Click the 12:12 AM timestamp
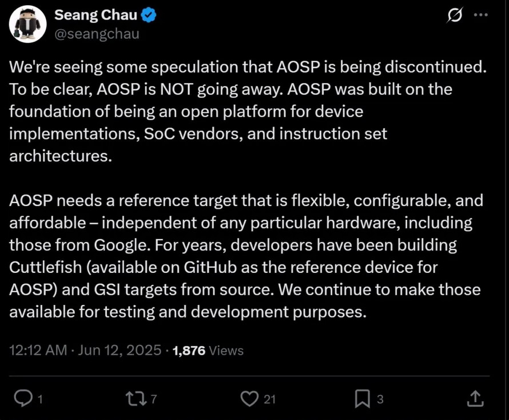 [x=38, y=350]
